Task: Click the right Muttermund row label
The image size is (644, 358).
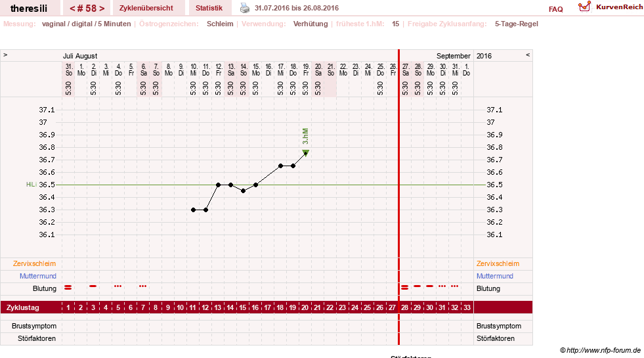Action: pos(495,276)
